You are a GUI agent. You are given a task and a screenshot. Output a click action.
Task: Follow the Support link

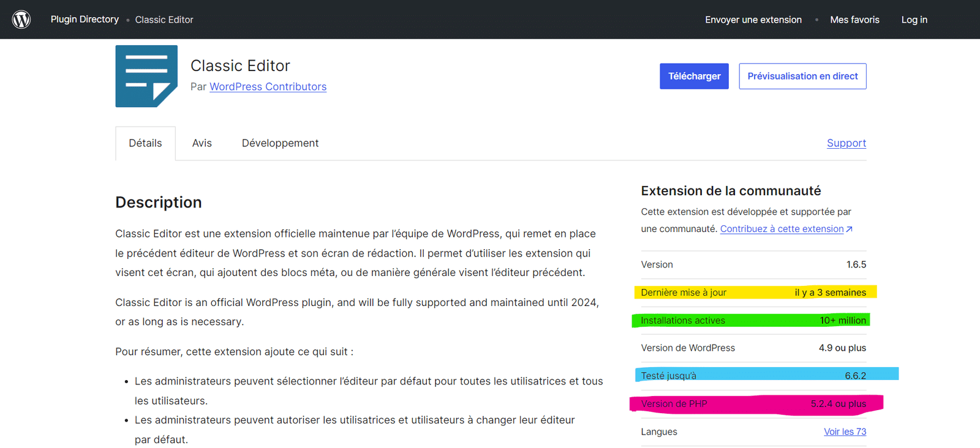[846, 143]
